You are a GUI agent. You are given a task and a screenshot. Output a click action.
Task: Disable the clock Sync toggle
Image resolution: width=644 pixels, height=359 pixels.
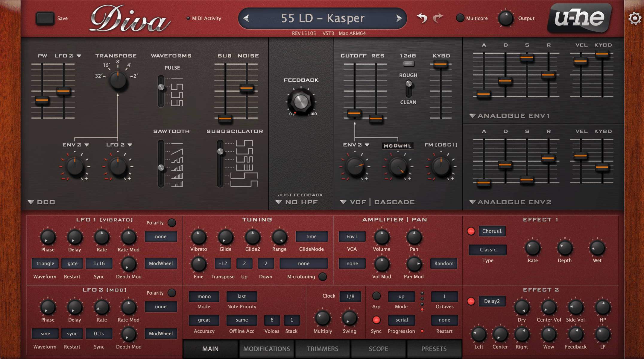(x=376, y=320)
